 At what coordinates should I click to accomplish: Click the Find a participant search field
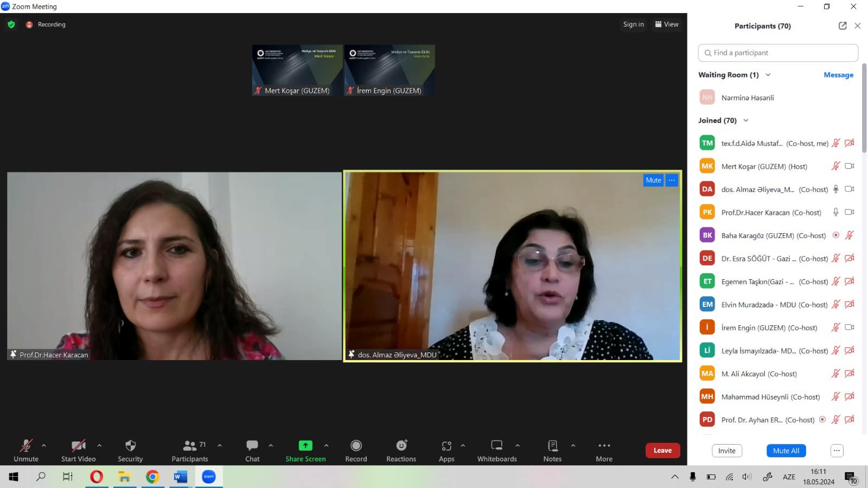[x=778, y=53]
